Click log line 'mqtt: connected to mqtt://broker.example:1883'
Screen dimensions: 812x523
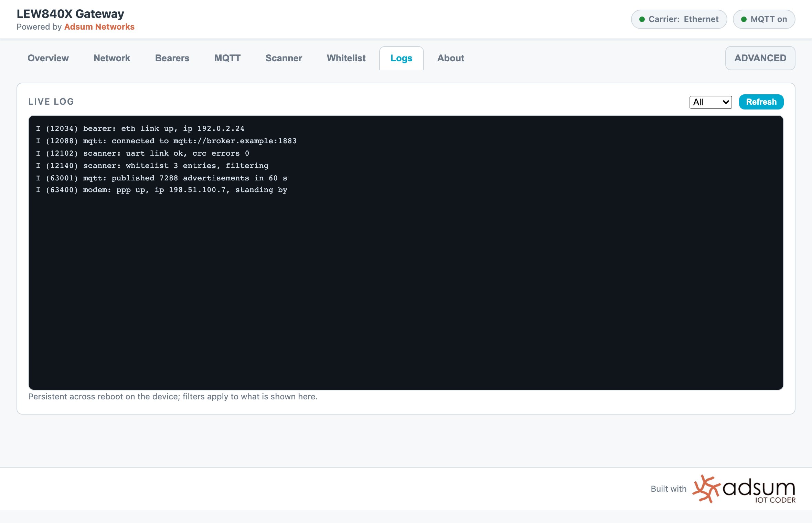pyautogui.click(x=166, y=141)
